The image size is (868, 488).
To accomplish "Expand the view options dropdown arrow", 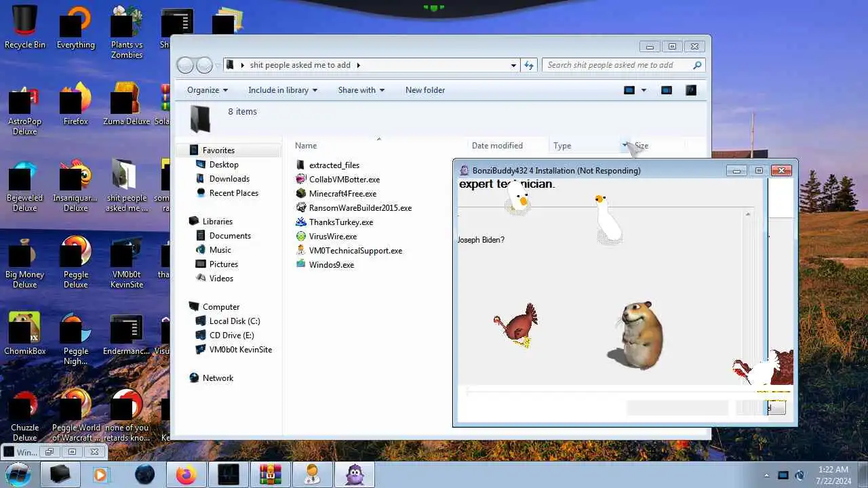I will tap(644, 90).
